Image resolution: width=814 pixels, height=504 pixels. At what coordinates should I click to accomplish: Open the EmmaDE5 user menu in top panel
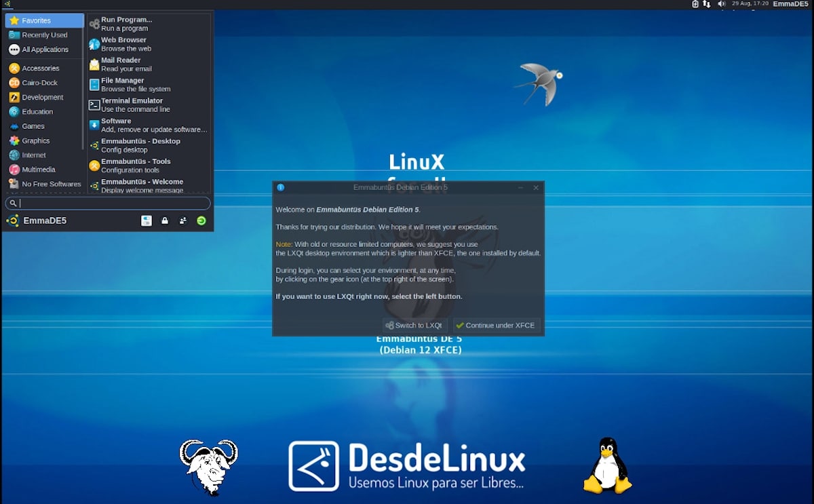point(790,4)
